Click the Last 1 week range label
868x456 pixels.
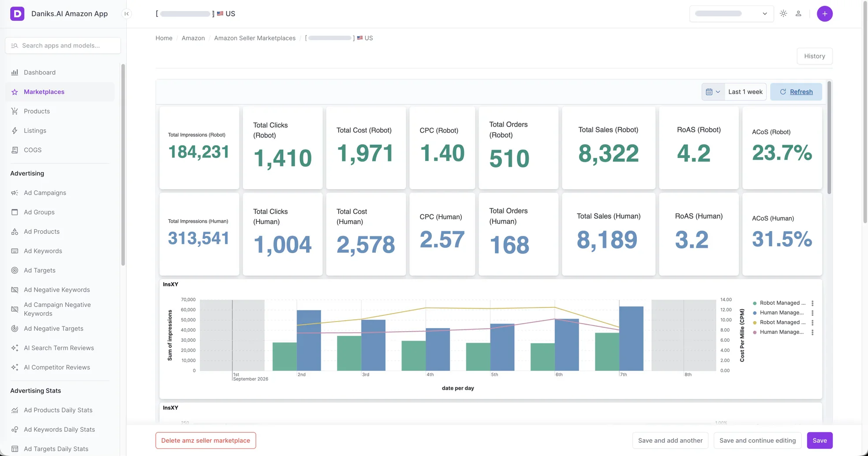tap(745, 92)
